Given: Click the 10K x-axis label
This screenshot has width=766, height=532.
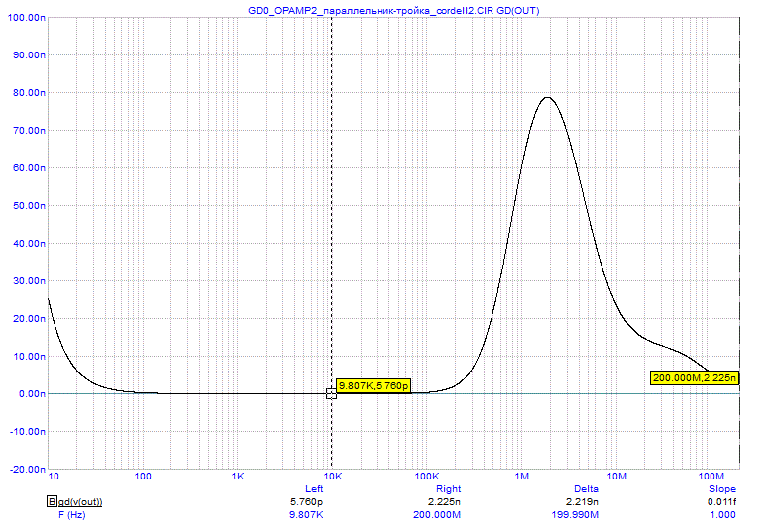Looking at the screenshot, I should 332,477.
